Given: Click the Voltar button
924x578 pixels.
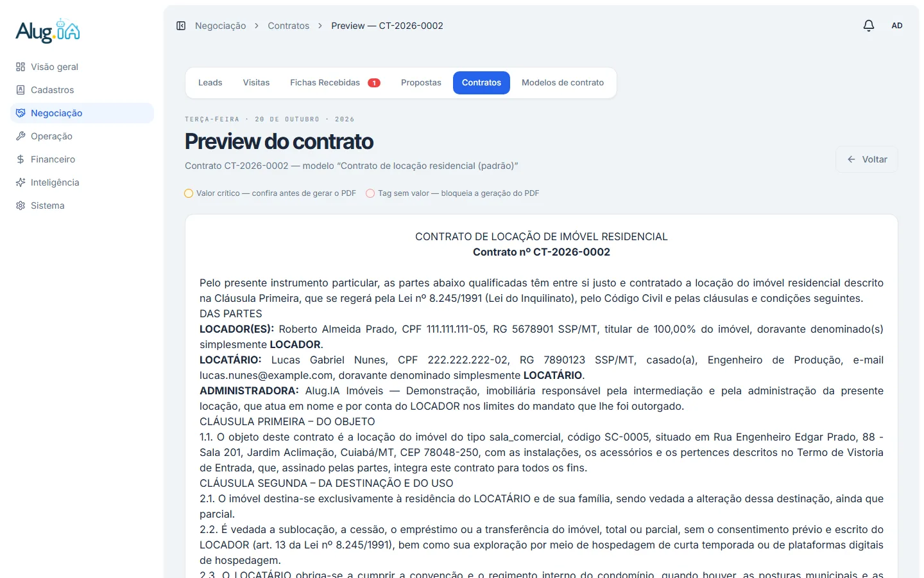Looking at the screenshot, I should [866, 159].
